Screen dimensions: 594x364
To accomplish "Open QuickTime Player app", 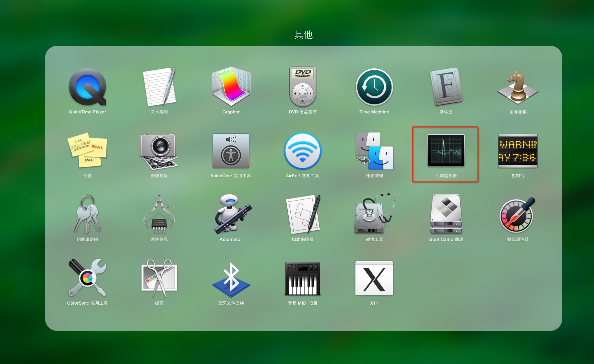I will coord(87,87).
